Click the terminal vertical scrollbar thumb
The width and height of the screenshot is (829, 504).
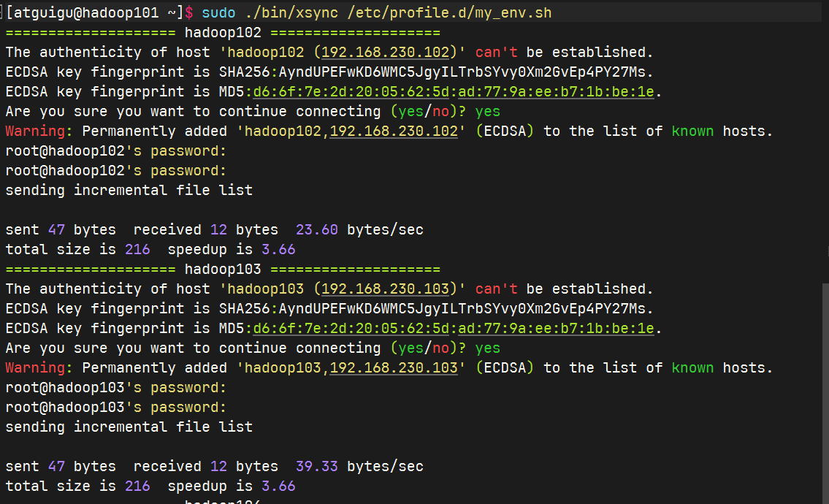coord(825,394)
